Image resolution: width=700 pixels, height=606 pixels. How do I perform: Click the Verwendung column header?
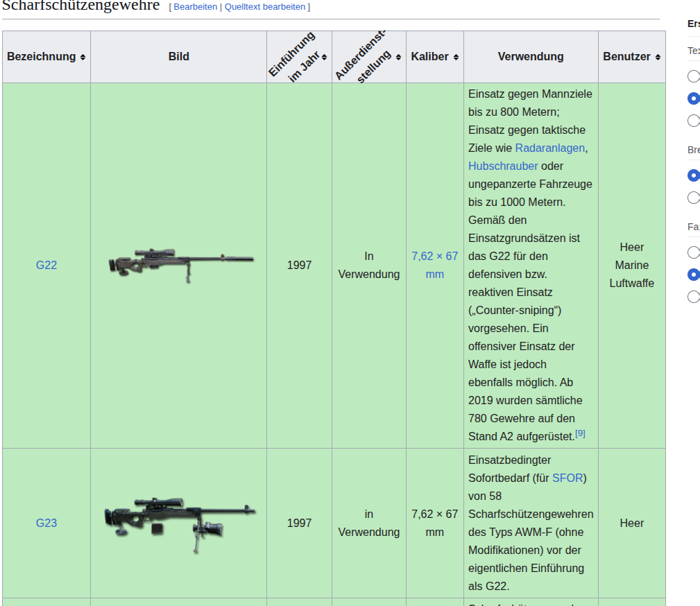pos(531,57)
